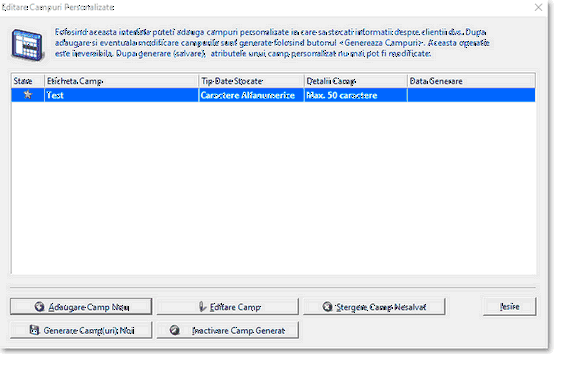Click the globe icon on Adaugare Camp Nou
Image resolution: width=574 pixels, height=365 pixels.
[39, 307]
